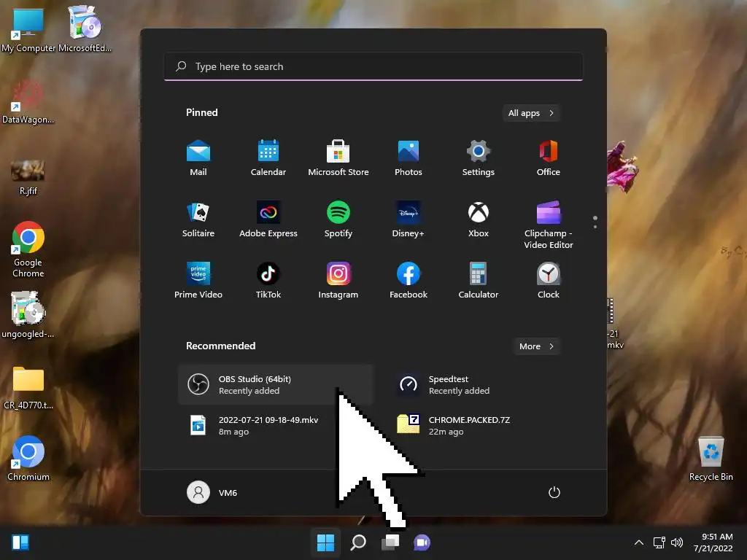Open the Xbox app
This screenshot has width=747, height=560.
tap(479, 219)
